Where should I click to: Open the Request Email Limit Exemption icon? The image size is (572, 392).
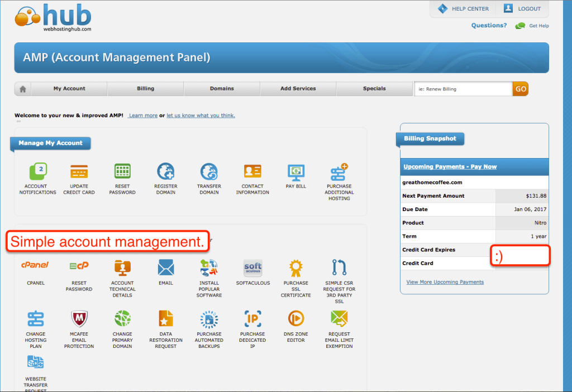click(x=339, y=318)
